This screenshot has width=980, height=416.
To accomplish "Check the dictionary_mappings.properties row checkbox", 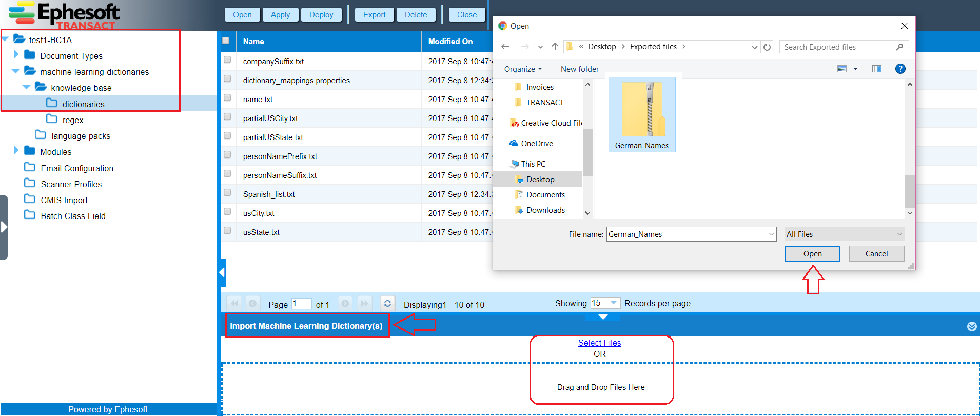I will coord(227,78).
